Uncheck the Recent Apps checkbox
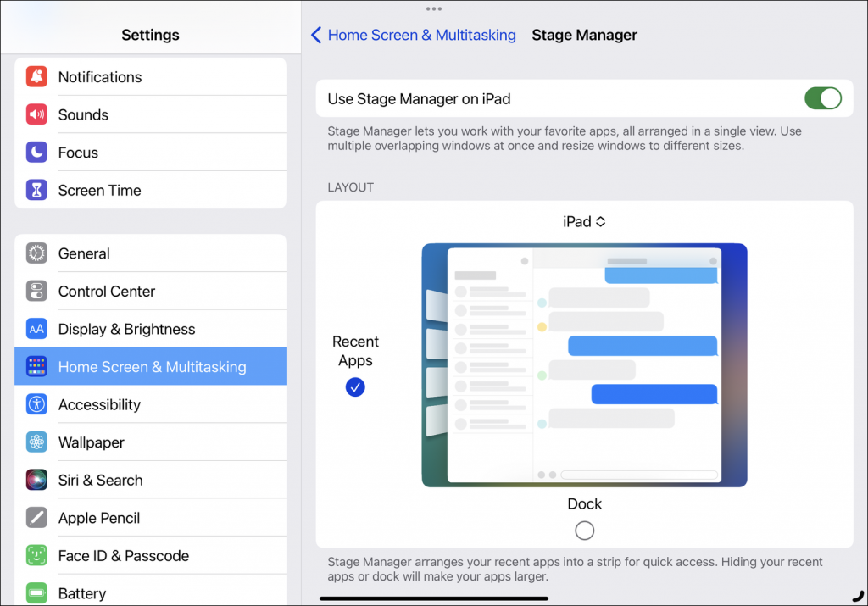The image size is (868, 606). point(355,387)
